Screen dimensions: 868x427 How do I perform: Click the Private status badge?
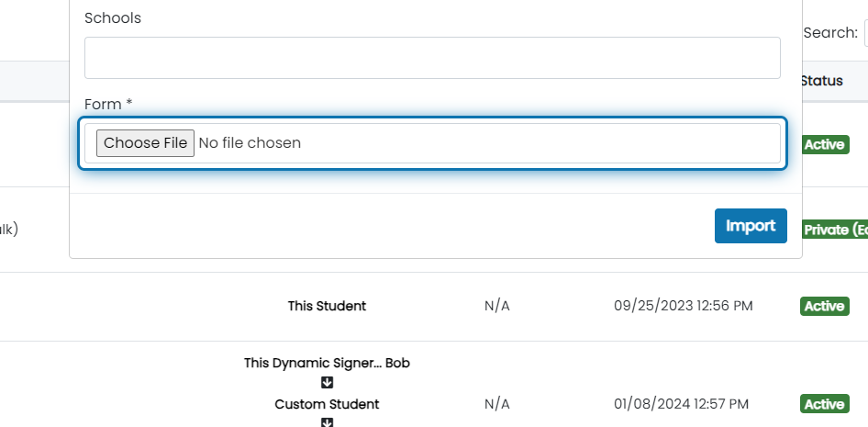click(835, 230)
